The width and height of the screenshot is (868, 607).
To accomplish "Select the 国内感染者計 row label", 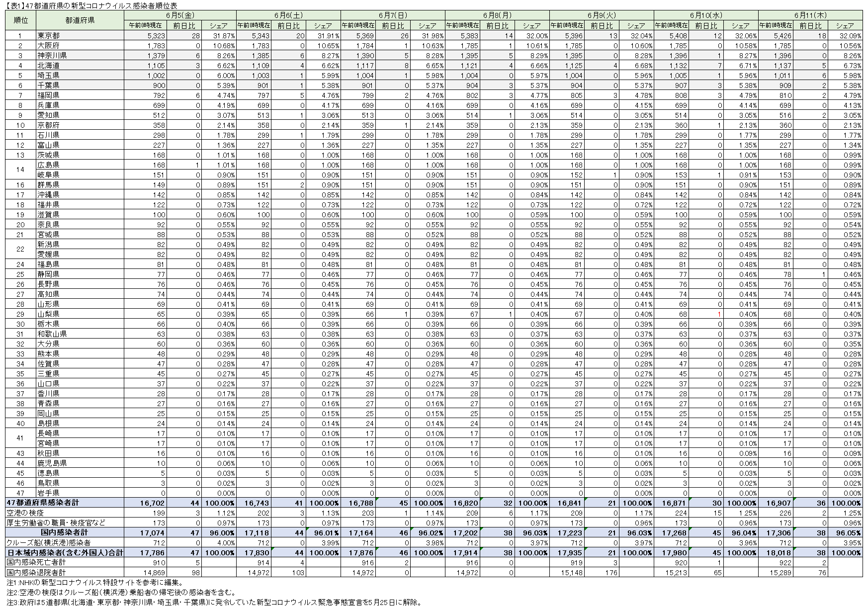I will (x=65, y=532).
